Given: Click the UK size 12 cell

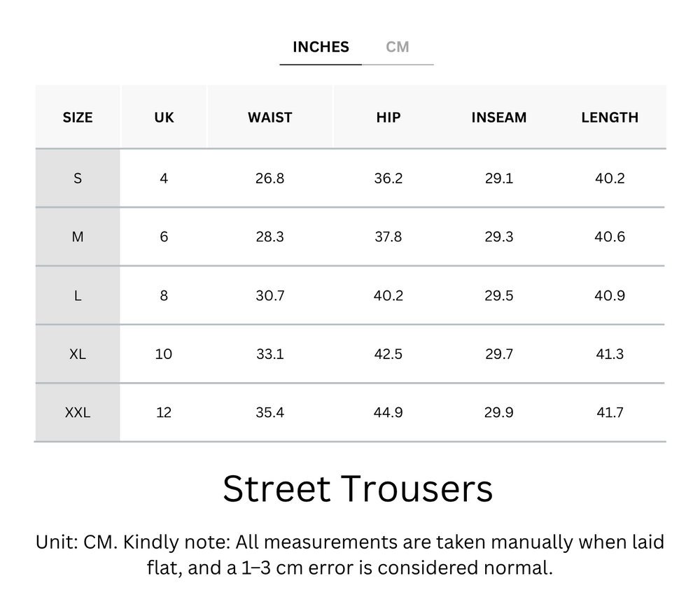Looking at the screenshot, I should tap(163, 412).
